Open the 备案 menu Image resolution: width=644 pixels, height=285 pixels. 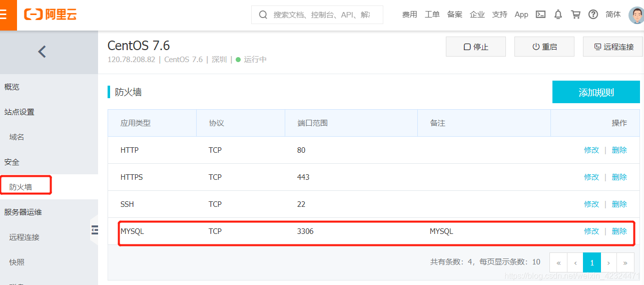[x=454, y=15]
